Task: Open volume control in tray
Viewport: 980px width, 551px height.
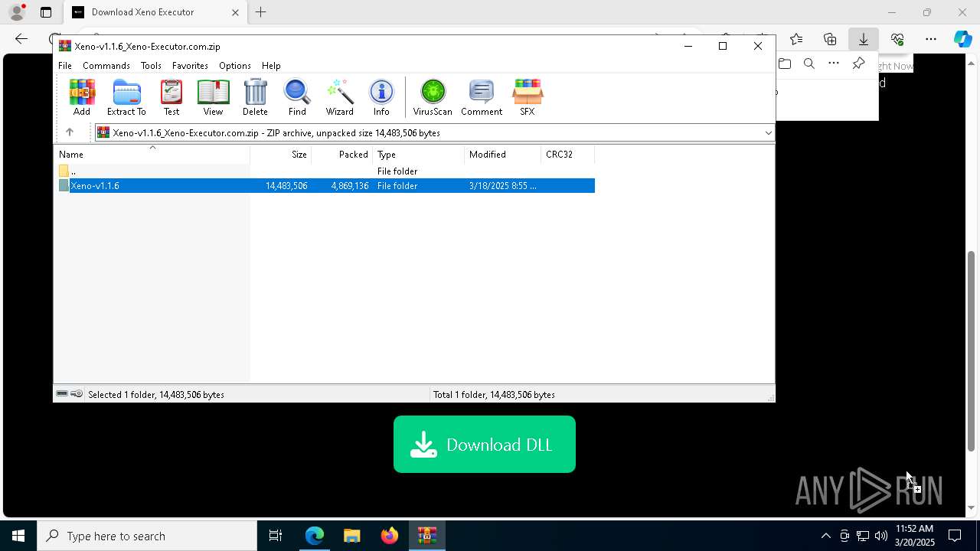Action: click(881, 536)
